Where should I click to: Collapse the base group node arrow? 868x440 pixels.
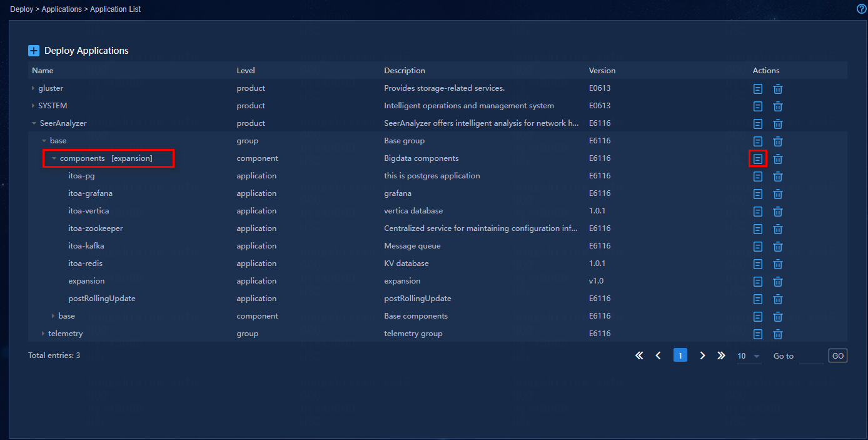pyautogui.click(x=44, y=141)
